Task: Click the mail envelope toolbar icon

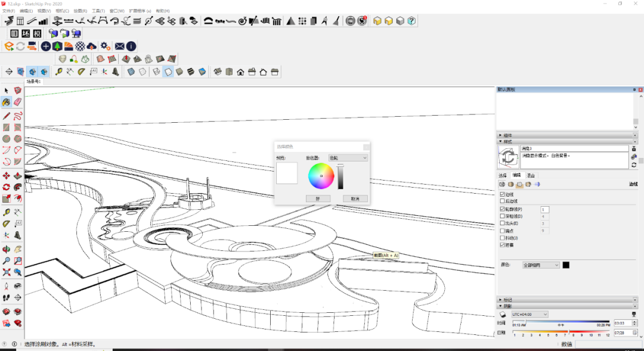Action: click(x=119, y=46)
